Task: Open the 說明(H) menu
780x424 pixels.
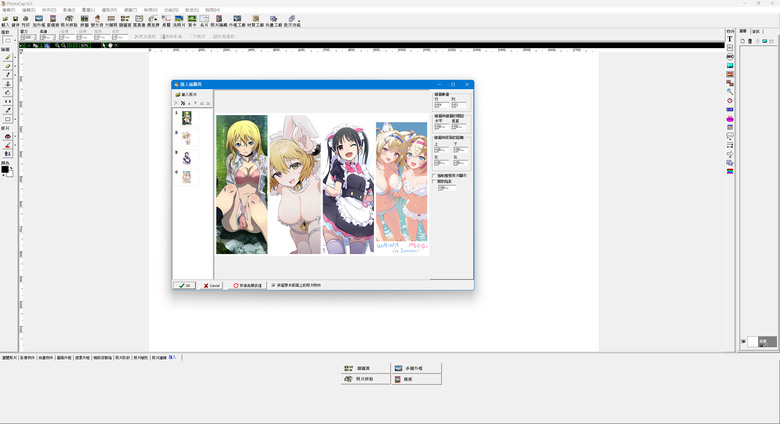Action: [212, 10]
